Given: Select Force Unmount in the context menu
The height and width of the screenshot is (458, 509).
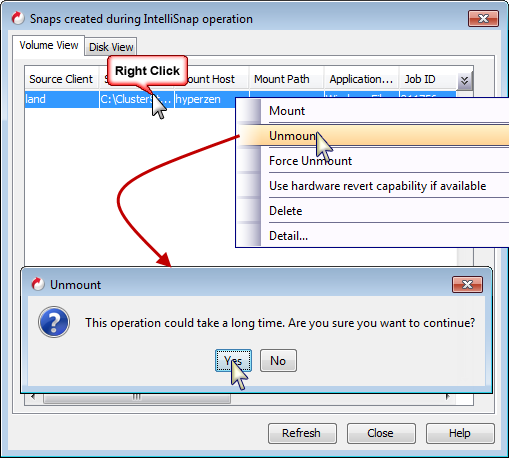Looking at the screenshot, I should (x=372, y=161).
